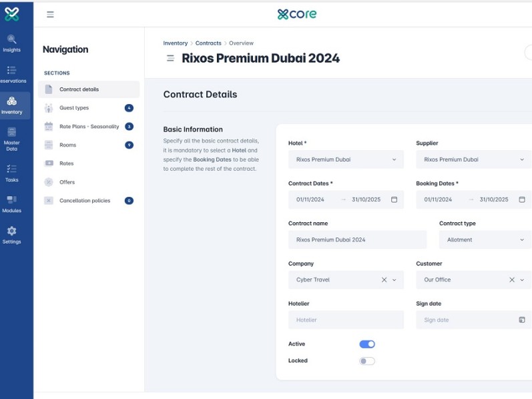Screen dimensions: 532x399
Task: Select Rate Plans - Seasonality section
Action: coord(89,127)
